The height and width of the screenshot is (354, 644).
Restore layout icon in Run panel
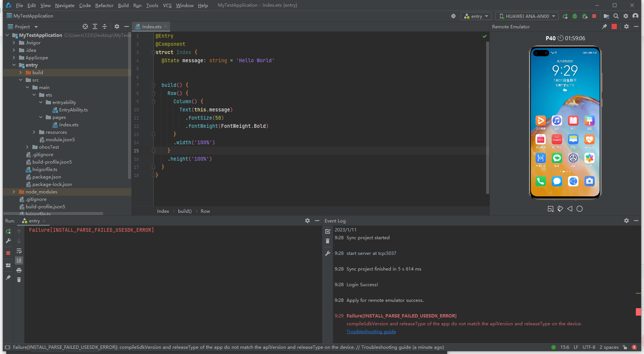click(8, 265)
